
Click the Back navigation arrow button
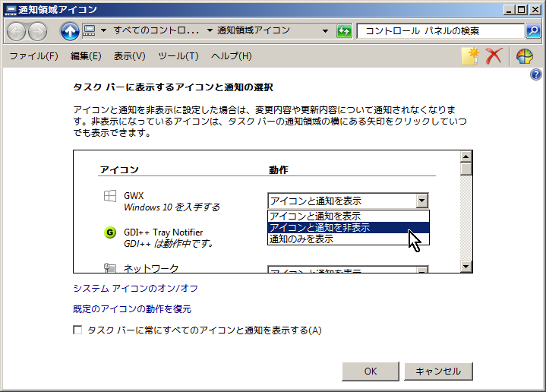[x=16, y=31]
